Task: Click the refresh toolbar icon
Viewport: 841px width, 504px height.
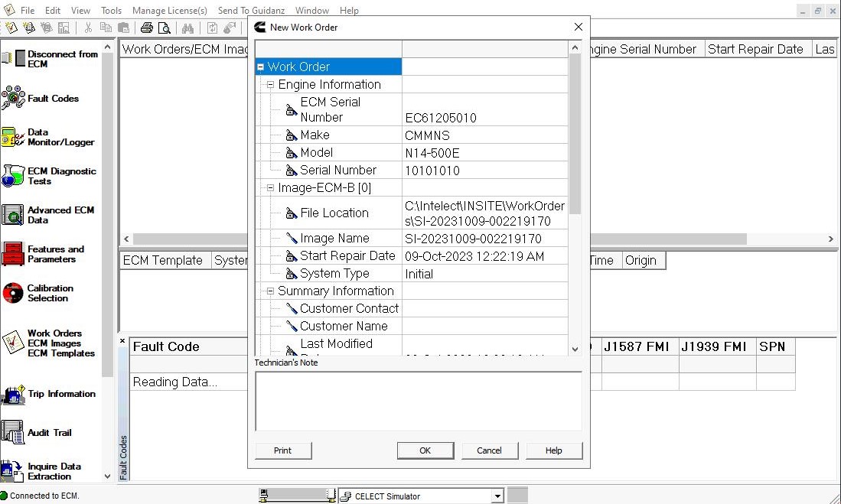Action: click(213, 28)
